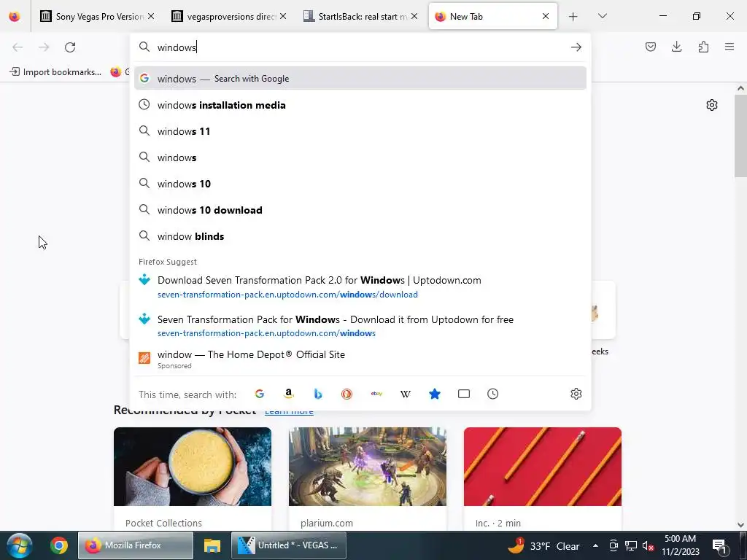
Task: Open the Extensions puzzle icon
Action: (x=703, y=47)
